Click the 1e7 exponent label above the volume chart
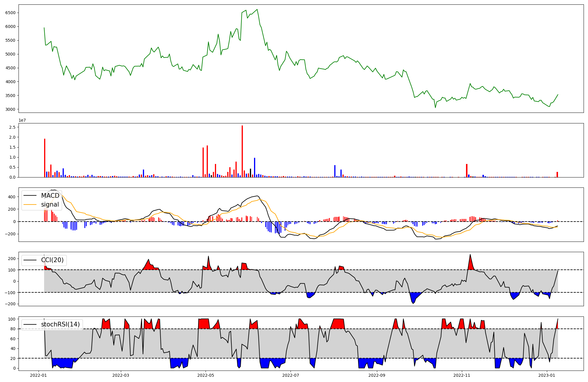The image size is (588, 382). 22,120
